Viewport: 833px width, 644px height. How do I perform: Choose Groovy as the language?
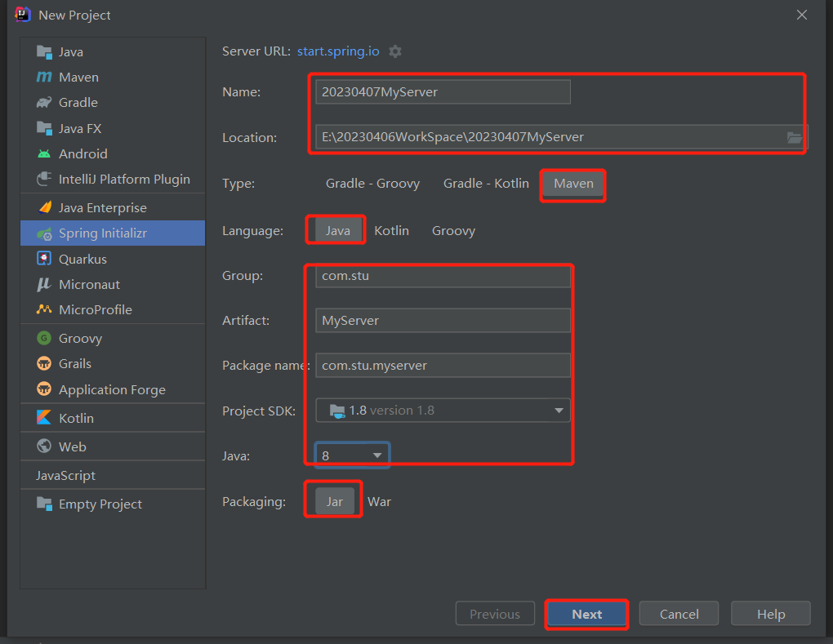pyautogui.click(x=453, y=231)
